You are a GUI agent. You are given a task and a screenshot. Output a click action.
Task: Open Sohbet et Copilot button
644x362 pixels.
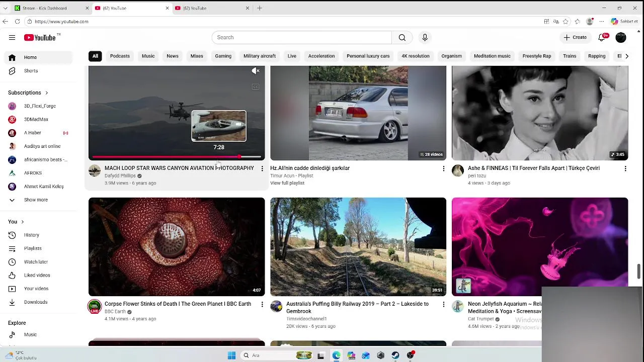point(624,21)
